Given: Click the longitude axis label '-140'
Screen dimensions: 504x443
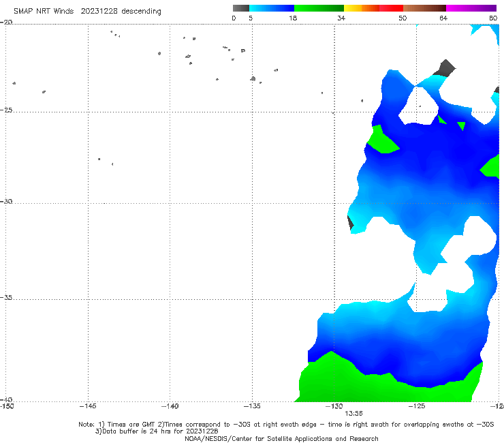Looking at the screenshot, I should [x=170, y=406].
